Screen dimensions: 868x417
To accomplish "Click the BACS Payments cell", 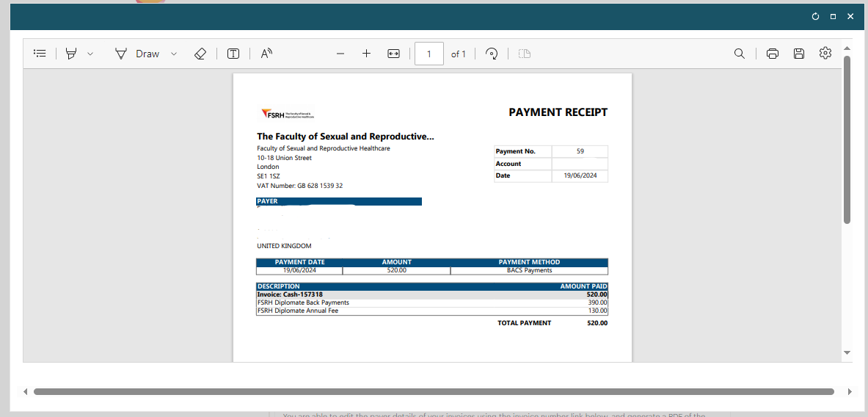I will [529, 271].
